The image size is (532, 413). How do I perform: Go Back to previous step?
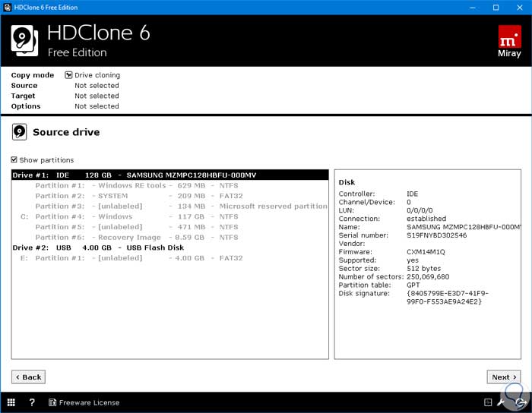click(x=29, y=377)
